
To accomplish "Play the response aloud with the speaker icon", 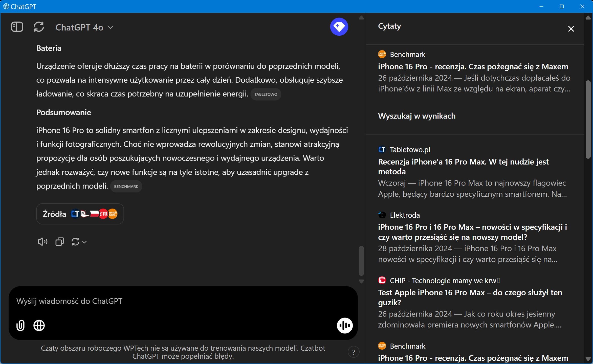I will [42, 242].
